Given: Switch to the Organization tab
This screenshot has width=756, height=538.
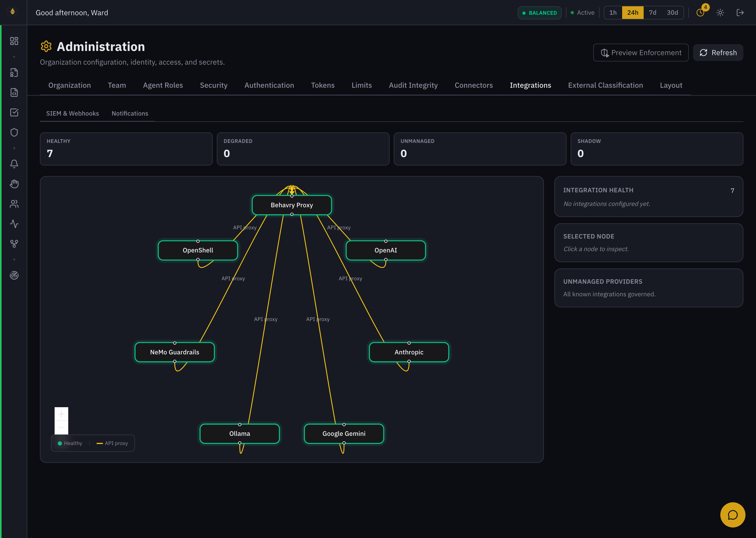Looking at the screenshot, I should click(70, 85).
